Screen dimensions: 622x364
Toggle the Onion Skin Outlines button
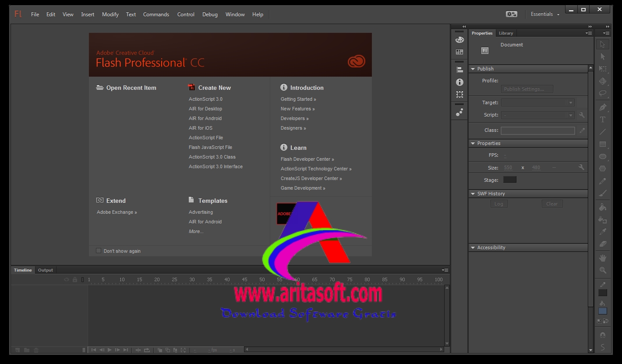167,350
